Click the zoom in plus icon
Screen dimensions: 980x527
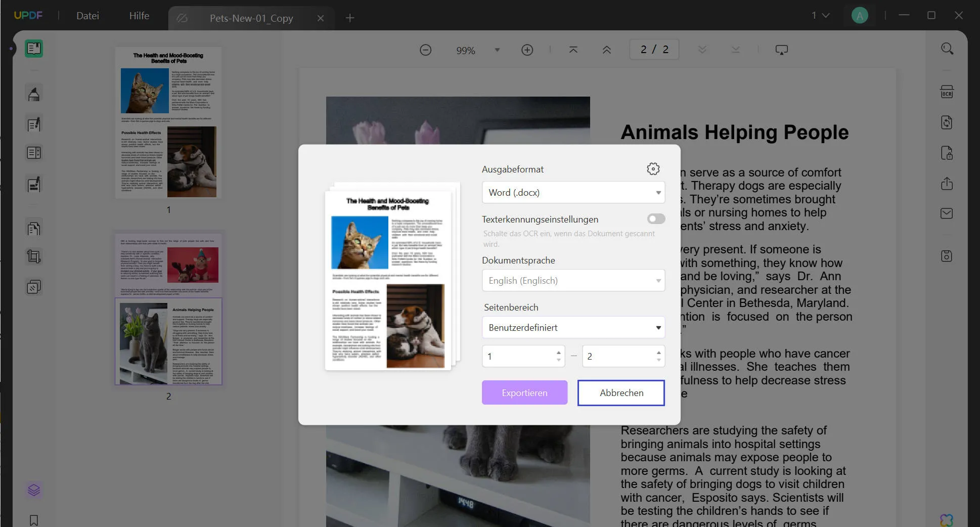(527, 50)
